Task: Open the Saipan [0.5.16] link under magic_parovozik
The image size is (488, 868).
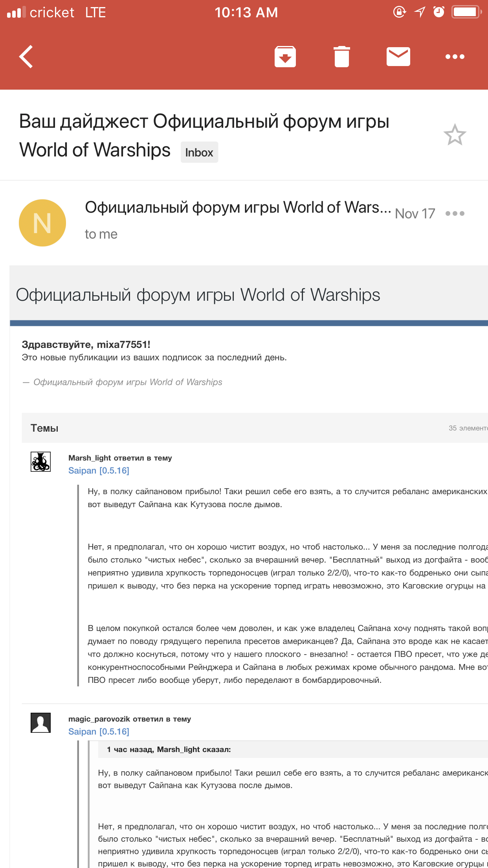Action: tap(99, 732)
